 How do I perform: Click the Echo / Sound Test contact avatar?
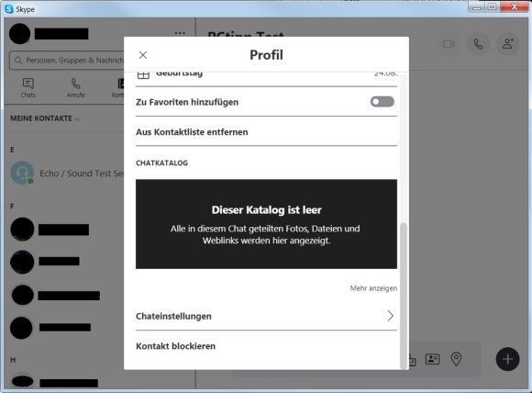pyautogui.click(x=22, y=173)
